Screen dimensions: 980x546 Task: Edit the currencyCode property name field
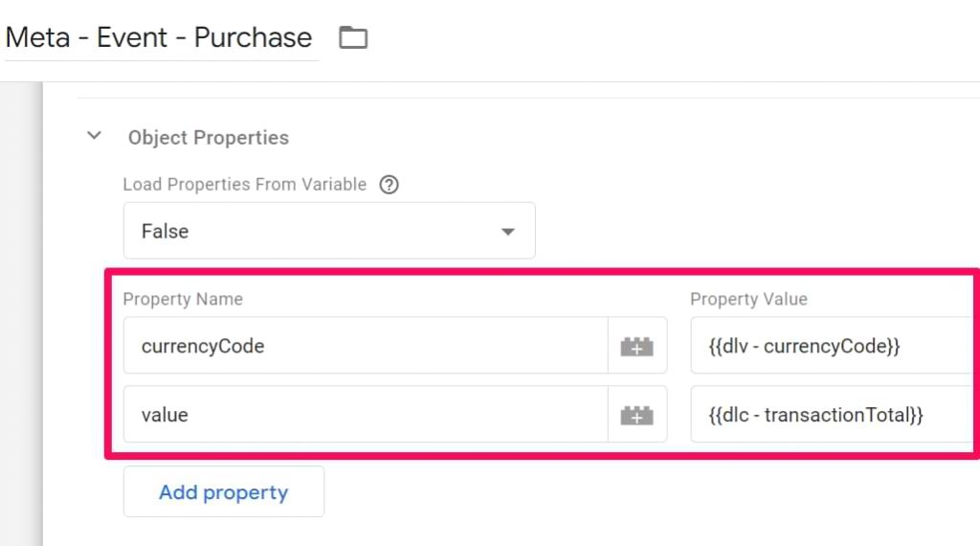(x=364, y=346)
